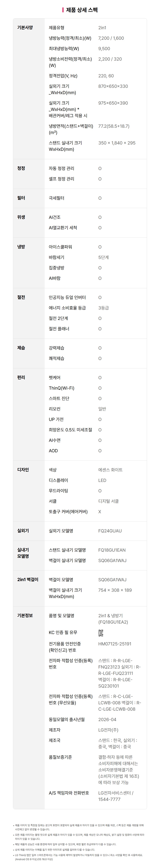Select the 디지털 서클 value
The width and height of the screenshot is (160, 868).
[108, 501]
